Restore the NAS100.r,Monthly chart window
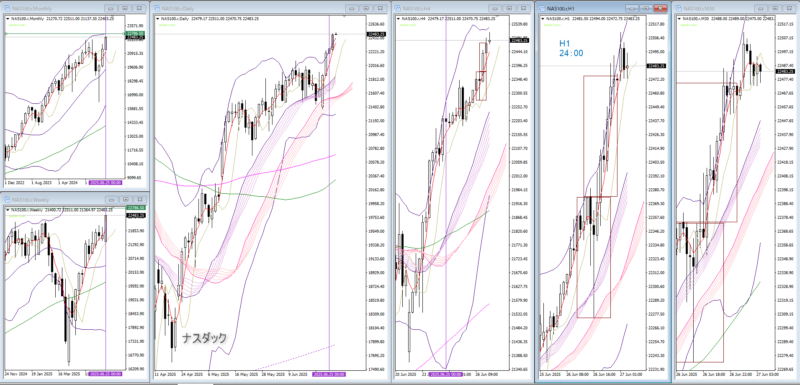Screen dimensions: 800x385 pos(125,9)
